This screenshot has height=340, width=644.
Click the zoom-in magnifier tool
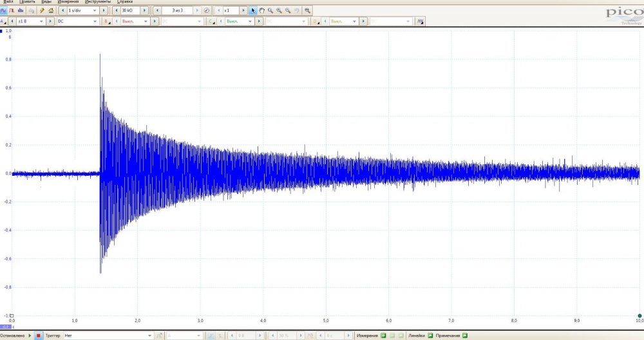coord(270,11)
